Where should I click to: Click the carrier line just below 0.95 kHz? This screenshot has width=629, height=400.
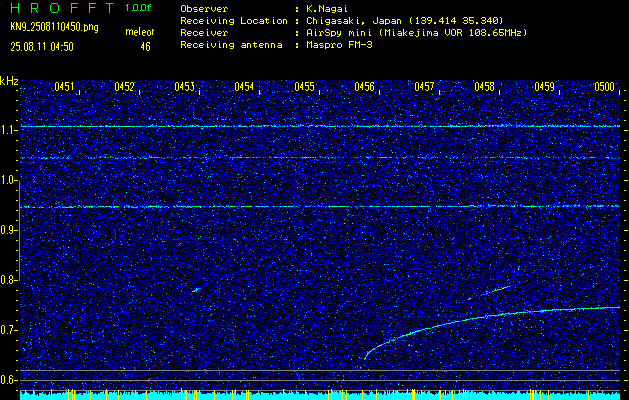320,207
